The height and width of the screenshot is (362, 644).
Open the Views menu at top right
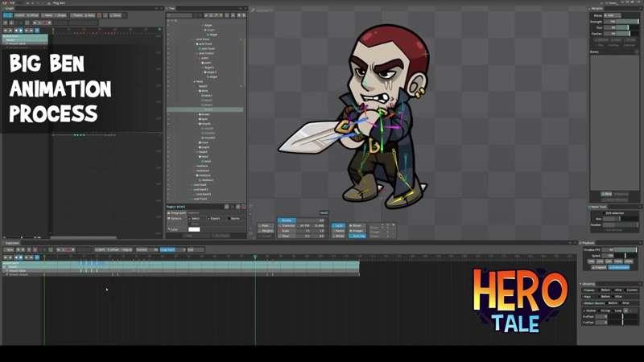click(x=612, y=3)
